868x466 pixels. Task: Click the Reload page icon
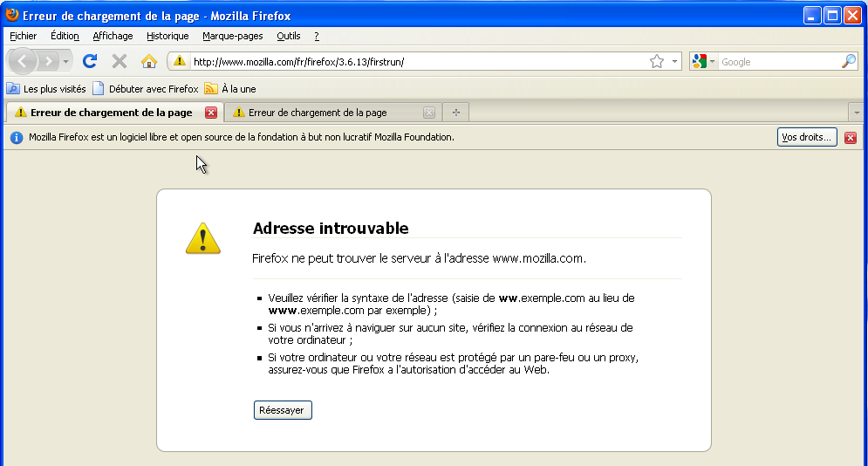pos(89,61)
